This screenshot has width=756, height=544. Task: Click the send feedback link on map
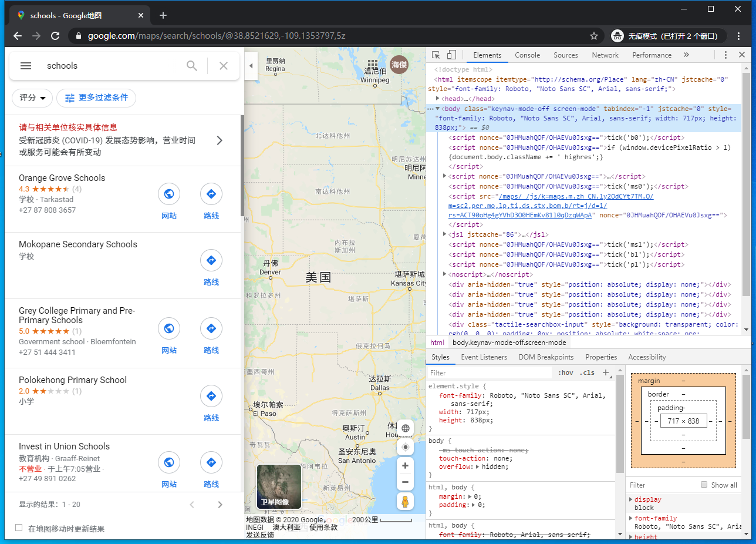(260, 535)
